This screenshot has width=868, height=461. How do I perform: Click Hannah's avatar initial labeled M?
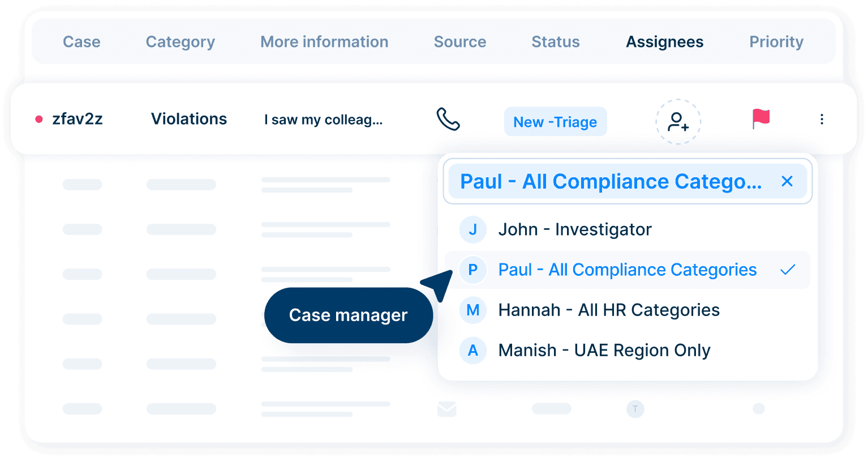[473, 310]
